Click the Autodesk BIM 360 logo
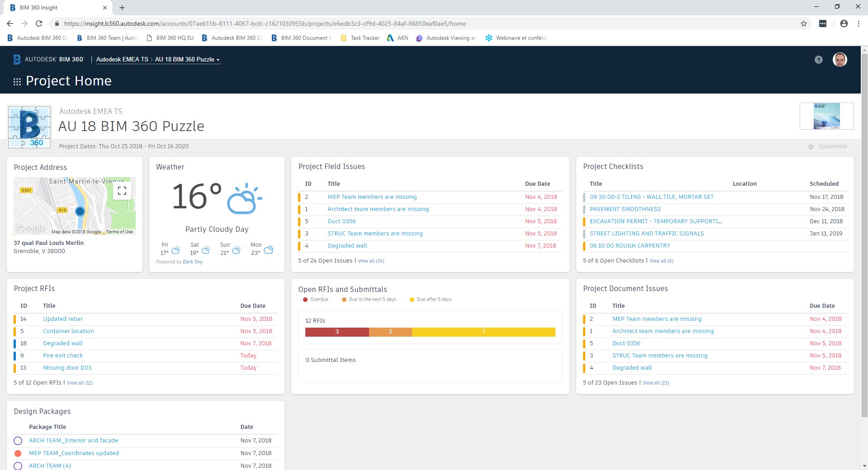 [x=49, y=59]
